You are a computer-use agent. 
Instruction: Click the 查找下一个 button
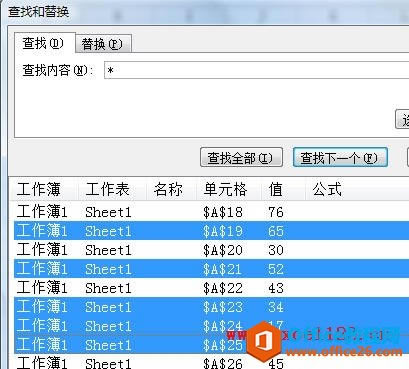point(340,157)
